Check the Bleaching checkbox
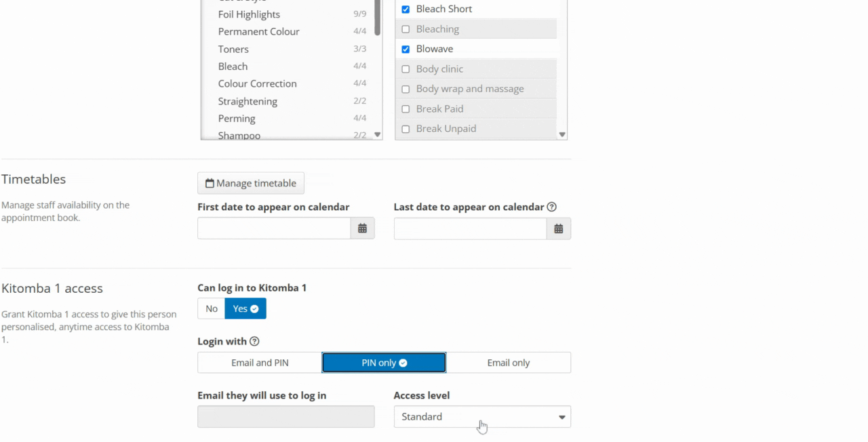Viewport: 868px width, 442px height. pos(406,29)
